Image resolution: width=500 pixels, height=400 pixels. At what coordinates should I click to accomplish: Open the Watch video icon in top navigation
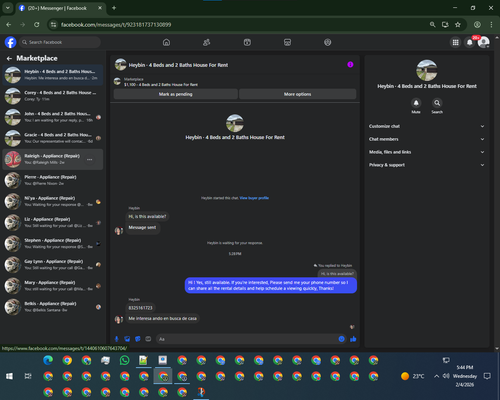pyautogui.click(x=247, y=42)
